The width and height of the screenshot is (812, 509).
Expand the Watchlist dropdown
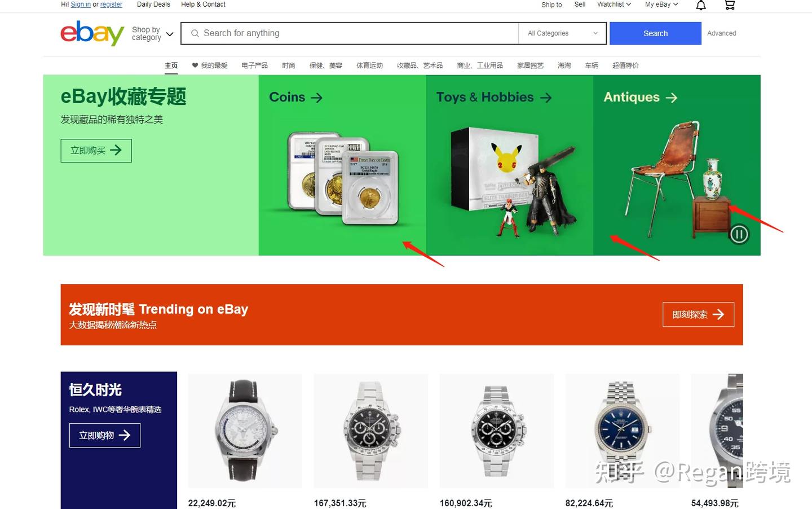614,5
